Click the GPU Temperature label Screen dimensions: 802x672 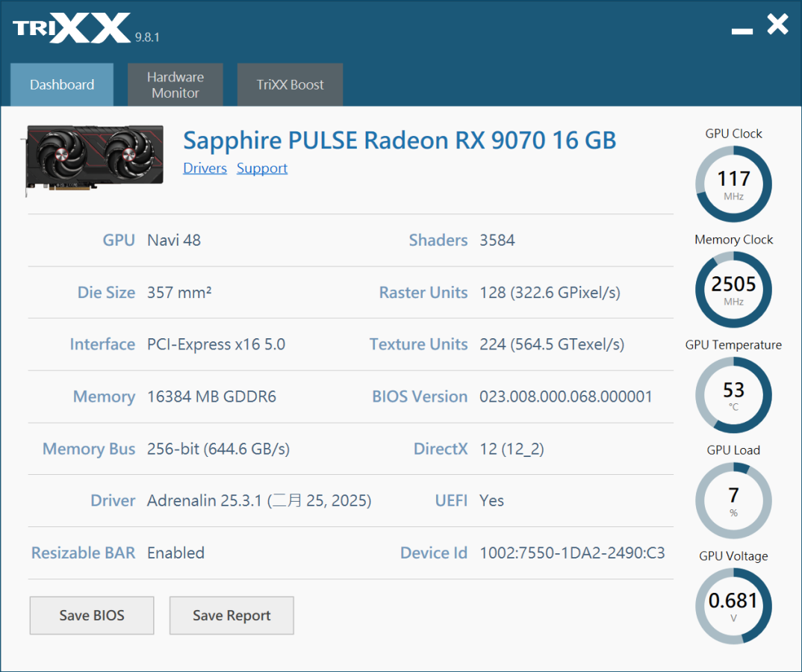pos(733,345)
